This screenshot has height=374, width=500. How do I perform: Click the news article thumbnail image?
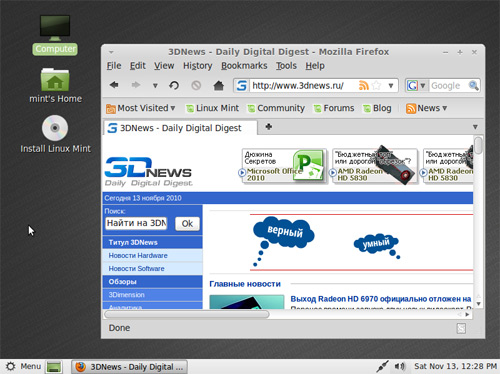coord(247,302)
